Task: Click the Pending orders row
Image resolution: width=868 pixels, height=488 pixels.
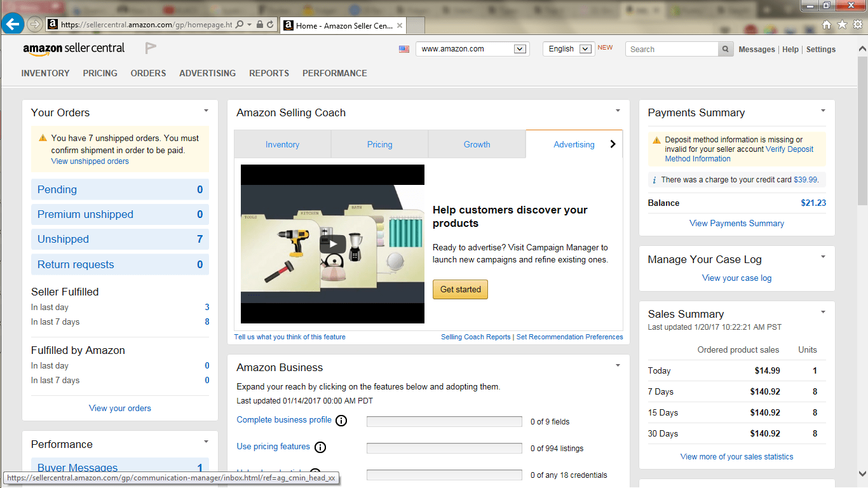Action: [x=120, y=189]
